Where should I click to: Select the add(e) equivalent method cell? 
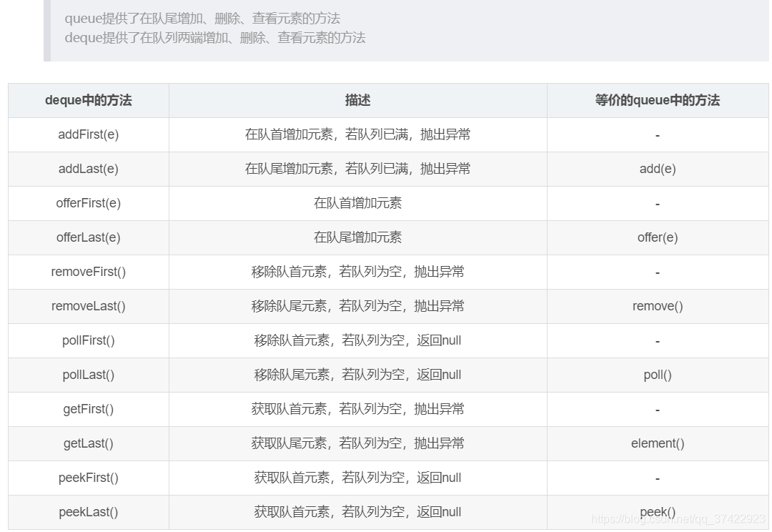click(657, 169)
